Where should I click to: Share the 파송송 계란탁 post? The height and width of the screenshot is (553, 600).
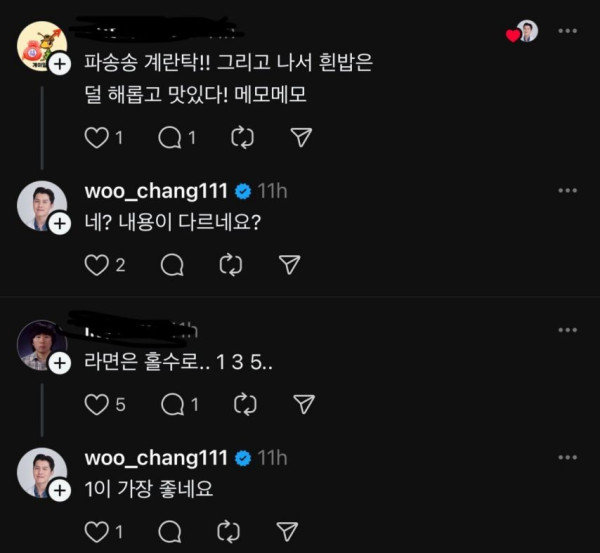click(x=299, y=138)
